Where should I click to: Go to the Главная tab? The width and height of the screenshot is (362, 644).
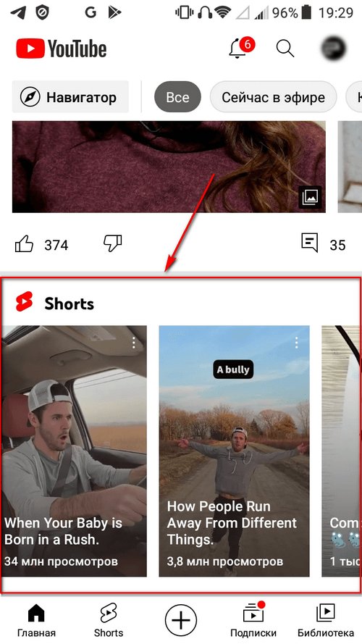(x=36, y=620)
